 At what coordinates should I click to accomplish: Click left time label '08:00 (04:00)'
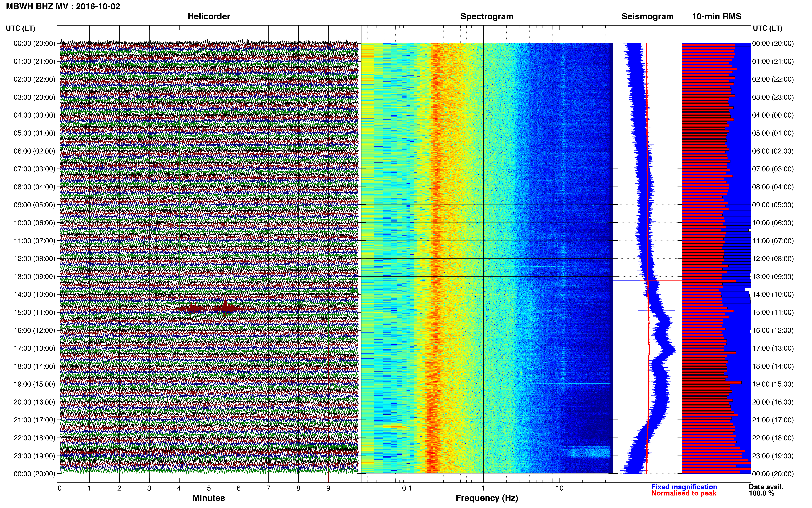(x=34, y=187)
